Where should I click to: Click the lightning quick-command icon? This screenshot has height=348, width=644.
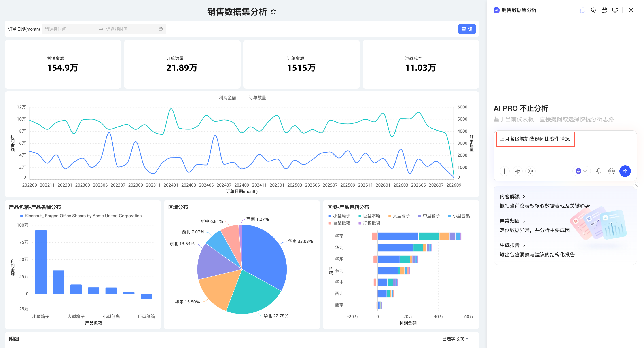[x=517, y=171]
